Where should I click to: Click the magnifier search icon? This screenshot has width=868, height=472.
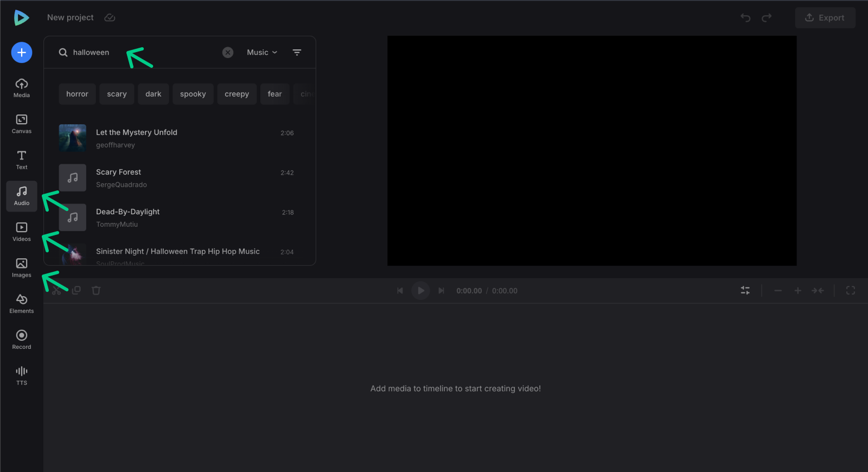63,53
